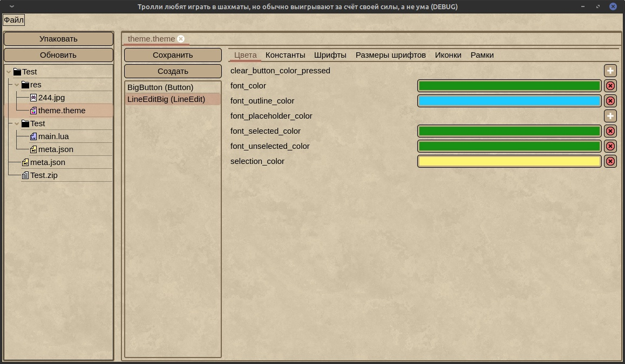The width and height of the screenshot is (625, 364).
Task: Click the clear_button_color_pressed label
Action: click(280, 71)
